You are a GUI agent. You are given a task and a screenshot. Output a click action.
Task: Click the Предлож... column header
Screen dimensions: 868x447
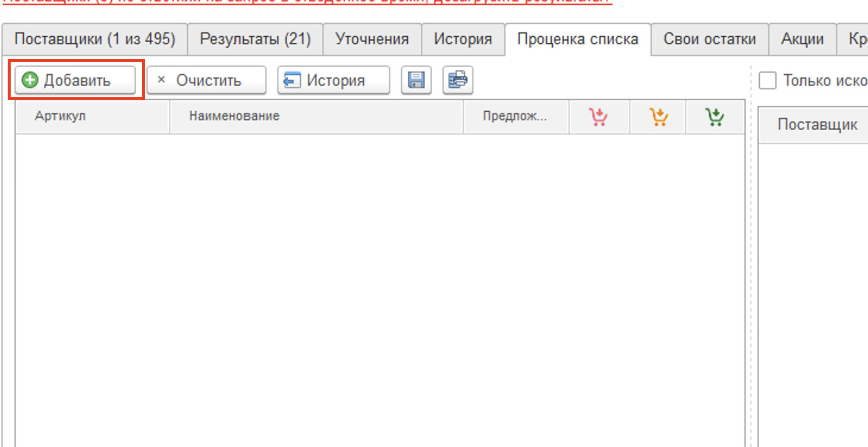[516, 117]
